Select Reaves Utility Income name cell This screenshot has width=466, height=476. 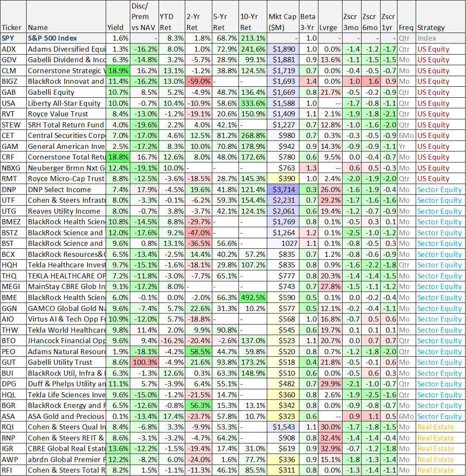point(66,211)
